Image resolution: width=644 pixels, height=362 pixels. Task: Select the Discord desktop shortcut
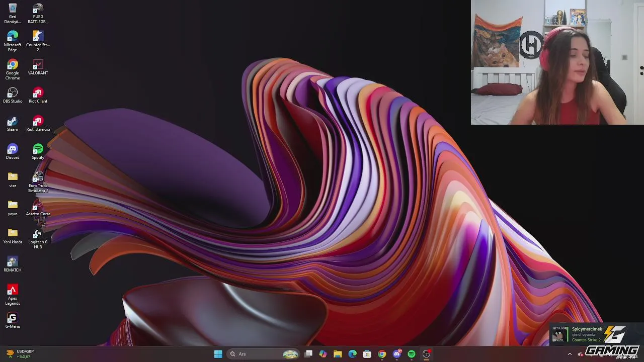(x=13, y=152)
